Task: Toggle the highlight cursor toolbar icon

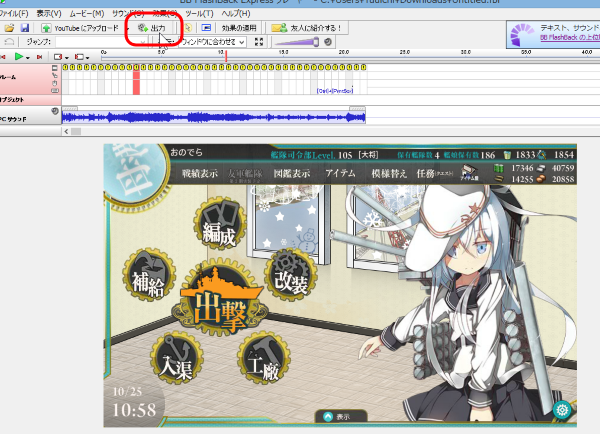Action: (188, 28)
